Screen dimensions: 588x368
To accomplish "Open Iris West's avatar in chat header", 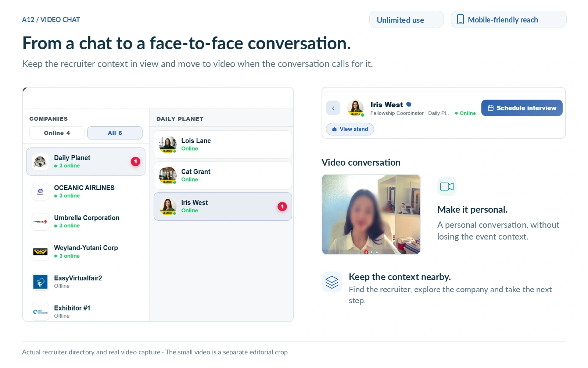I will [x=355, y=108].
